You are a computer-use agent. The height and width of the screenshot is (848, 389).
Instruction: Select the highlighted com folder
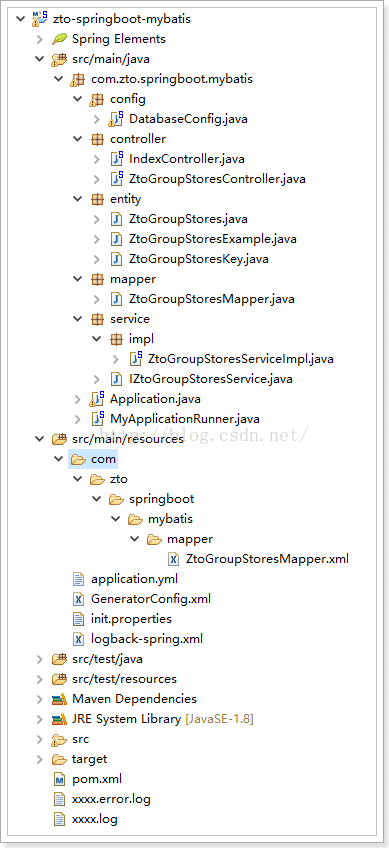click(x=103, y=459)
